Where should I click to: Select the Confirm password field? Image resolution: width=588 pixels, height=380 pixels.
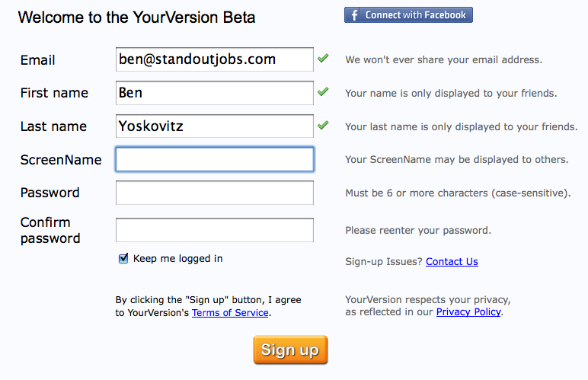point(215,230)
